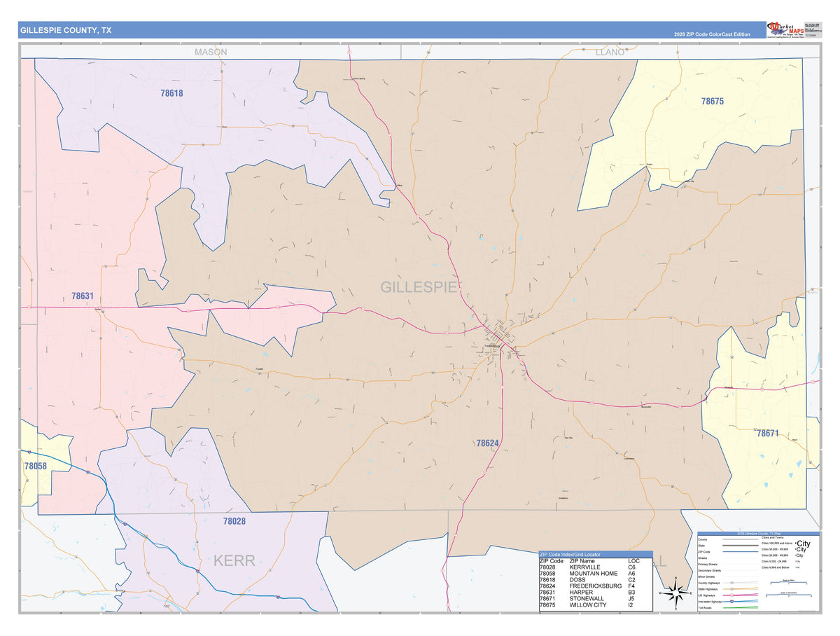Viewport: 840px width, 636px height.
Task: Click grid location C6 in the table
Action: click(x=631, y=567)
